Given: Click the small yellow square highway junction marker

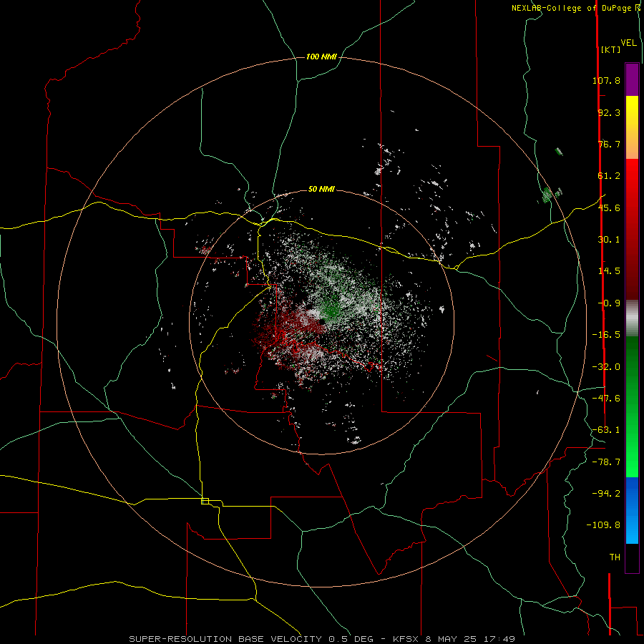Looking at the screenshot, I should tap(205, 501).
